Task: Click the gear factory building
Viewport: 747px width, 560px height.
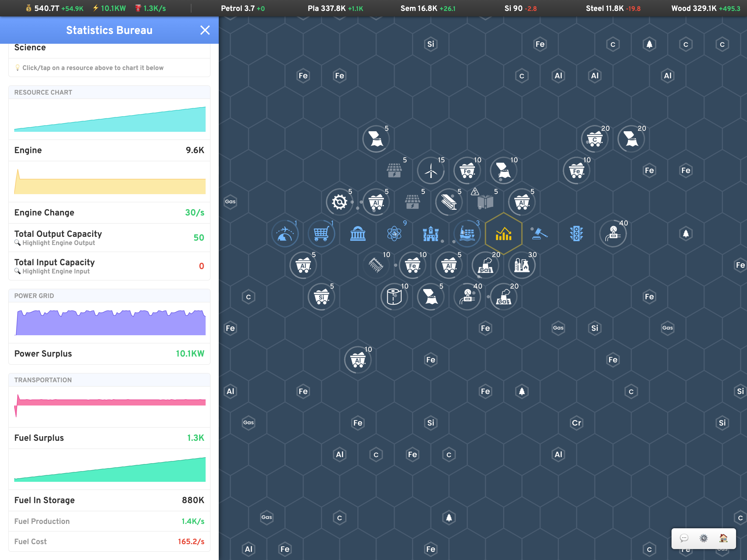Action: click(339, 202)
